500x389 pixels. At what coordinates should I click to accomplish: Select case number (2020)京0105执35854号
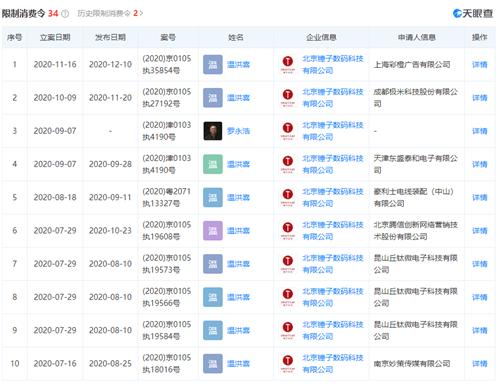pos(167,64)
